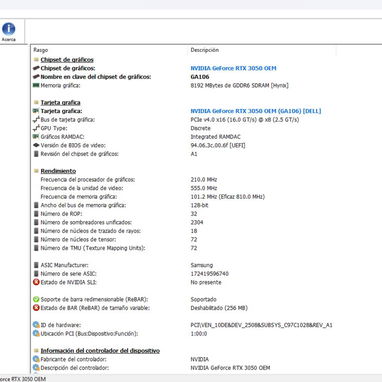
Task: Select the Samsung ASIC manufacturer value
Action: coord(202,265)
